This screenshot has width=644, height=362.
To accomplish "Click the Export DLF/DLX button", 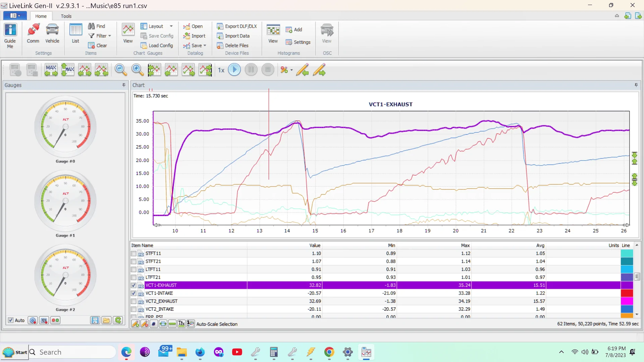I will 237,26.
